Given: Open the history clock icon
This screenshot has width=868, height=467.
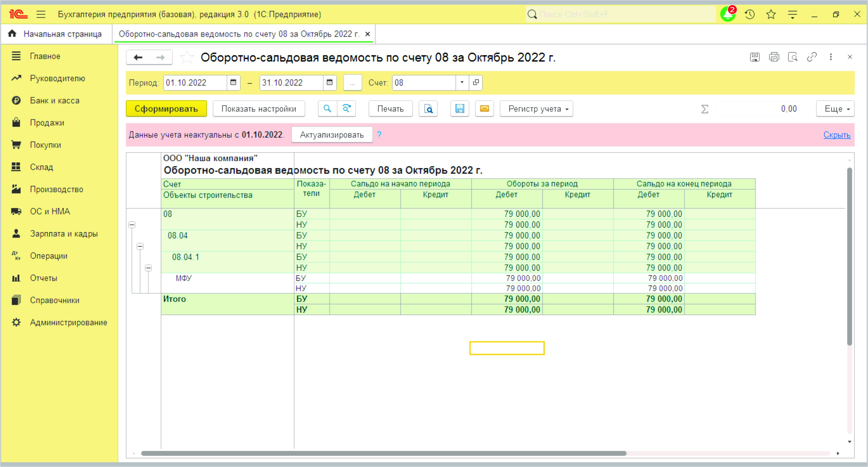Looking at the screenshot, I should click(750, 14).
